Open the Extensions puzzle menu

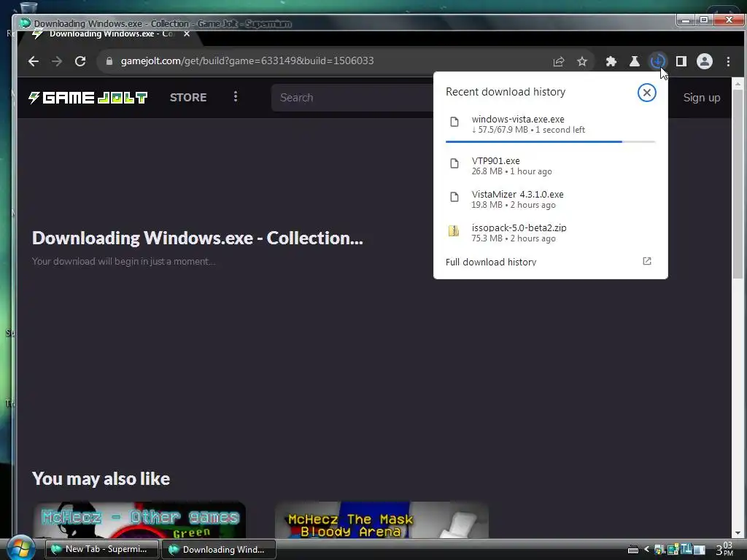[611, 61]
